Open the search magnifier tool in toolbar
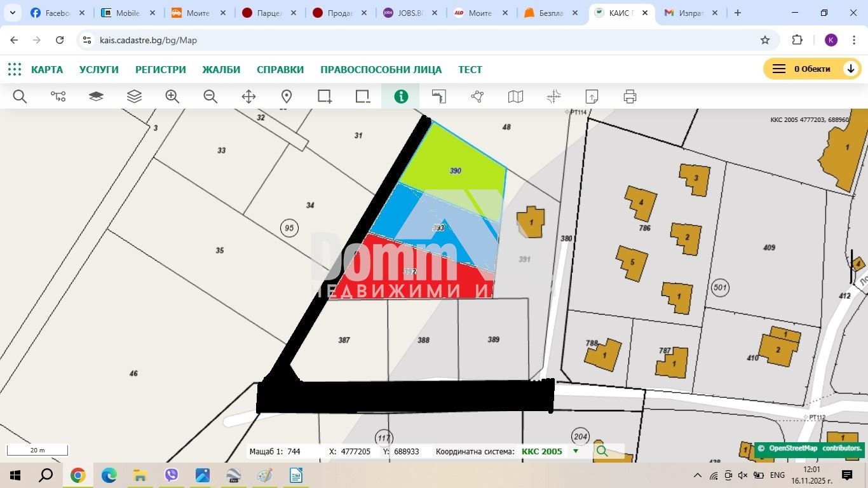The height and width of the screenshot is (488, 868). click(20, 97)
